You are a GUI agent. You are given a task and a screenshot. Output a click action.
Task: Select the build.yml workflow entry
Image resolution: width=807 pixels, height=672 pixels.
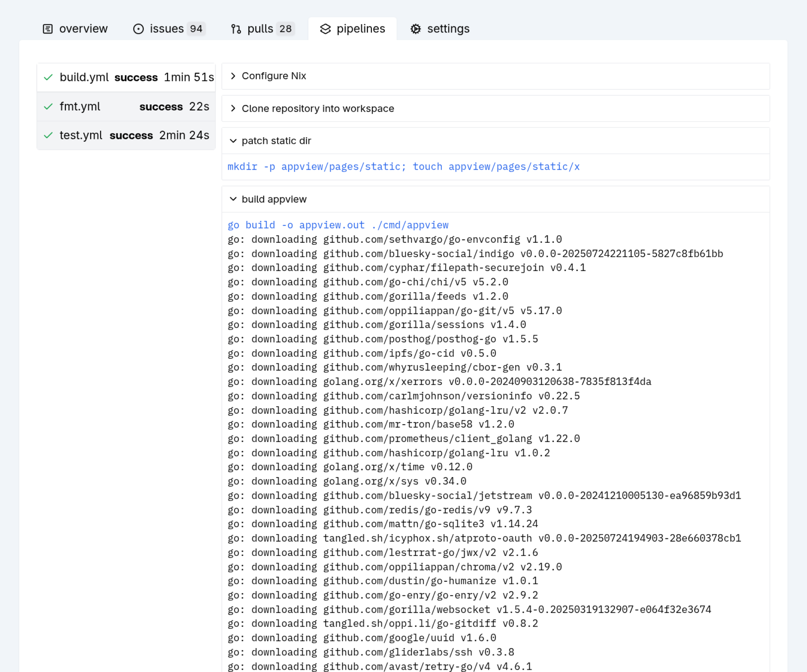tap(84, 77)
